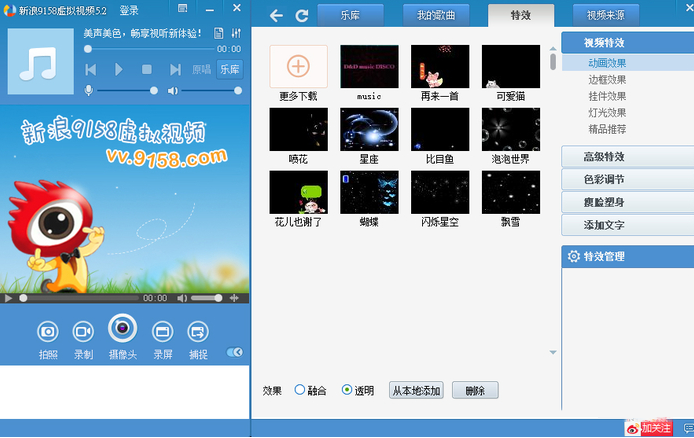
Task: Select 动画效果 category
Action: 607,63
